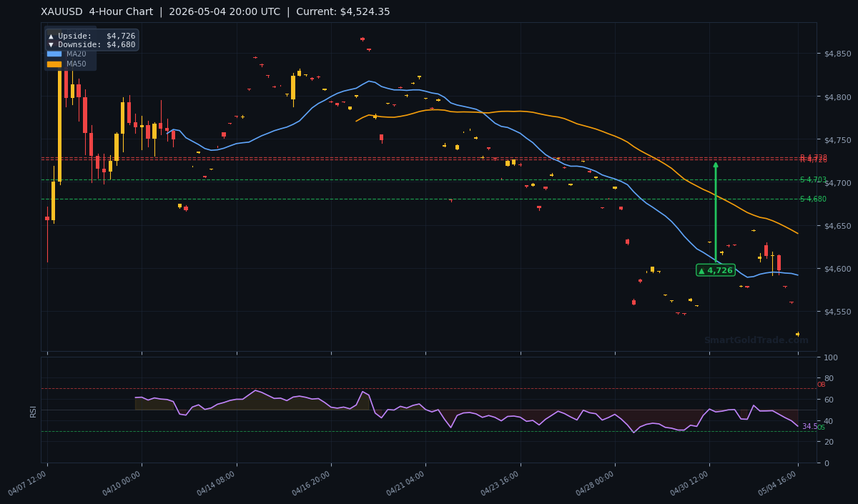Click the 04/30 12:00 time axis label
The image size is (858, 504).
pos(690,484)
